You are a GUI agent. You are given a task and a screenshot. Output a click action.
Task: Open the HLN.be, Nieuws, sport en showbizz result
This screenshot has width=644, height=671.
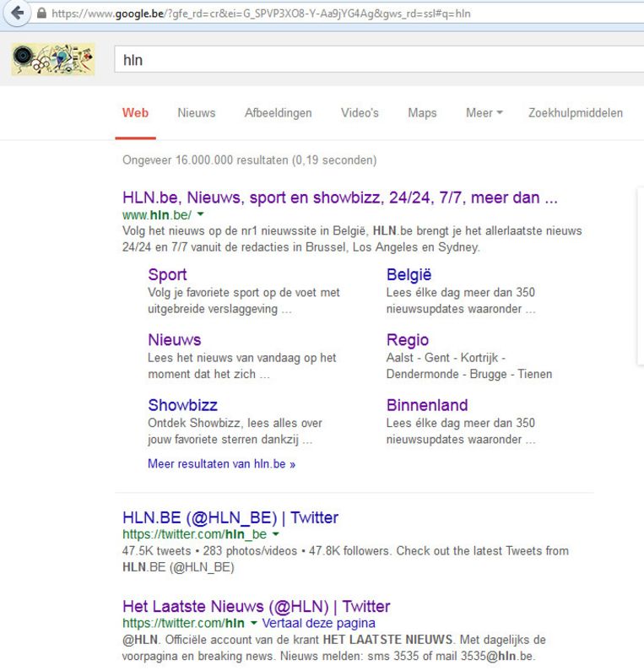tap(340, 198)
